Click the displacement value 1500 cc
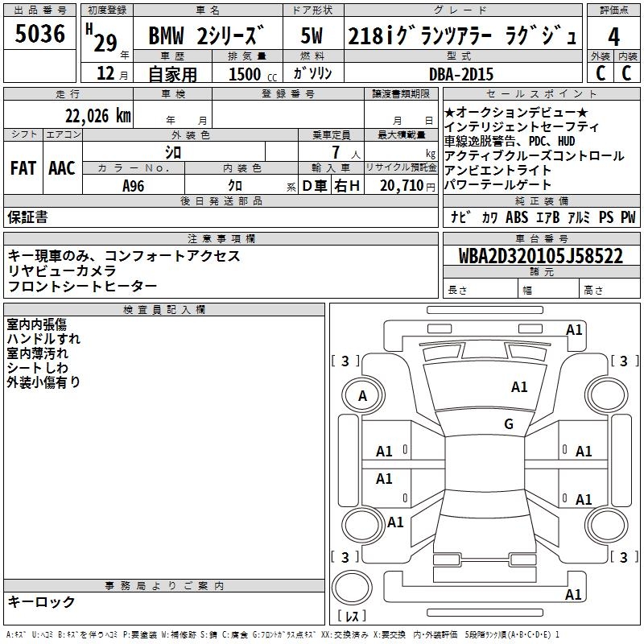 point(252,74)
